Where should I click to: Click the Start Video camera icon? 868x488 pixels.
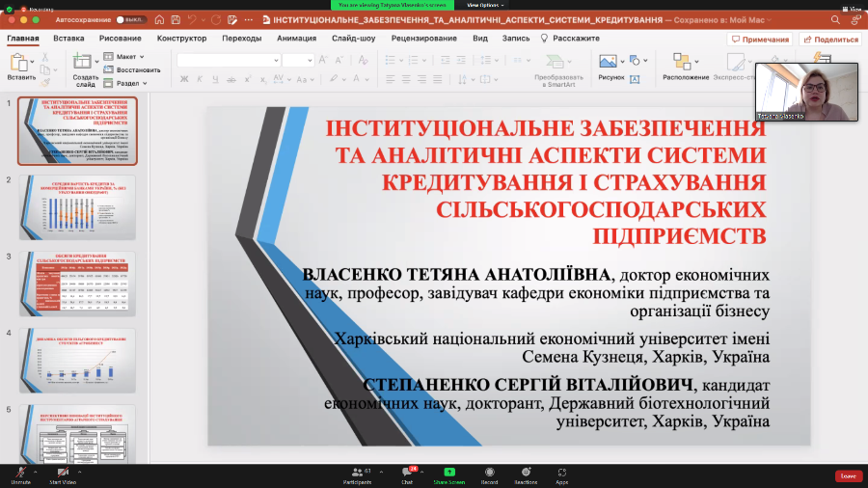pos(63,472)
